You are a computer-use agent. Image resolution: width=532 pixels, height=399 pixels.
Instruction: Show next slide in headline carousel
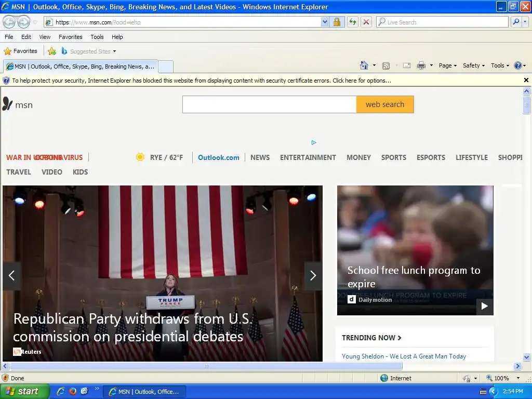tap(313, 275)
